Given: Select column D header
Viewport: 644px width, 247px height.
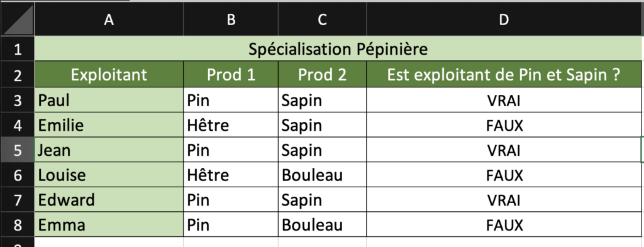Looking at the screenshot, I should tap(504, 19).
